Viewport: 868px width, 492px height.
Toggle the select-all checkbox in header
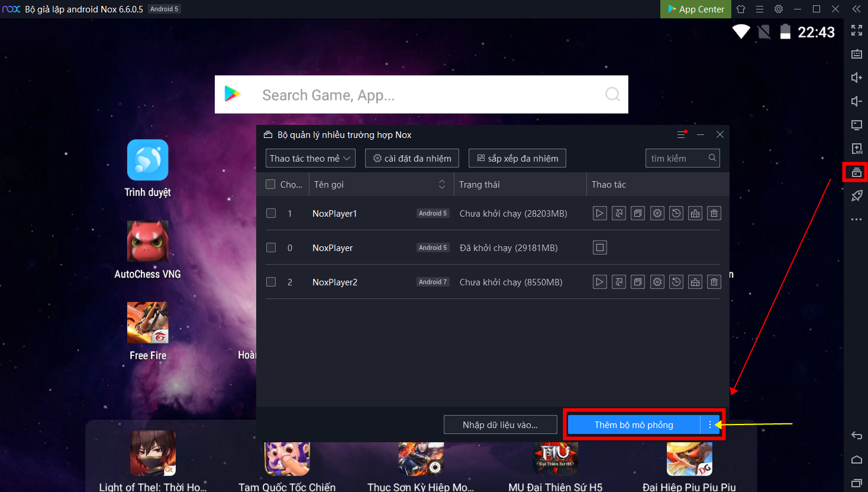270,184
